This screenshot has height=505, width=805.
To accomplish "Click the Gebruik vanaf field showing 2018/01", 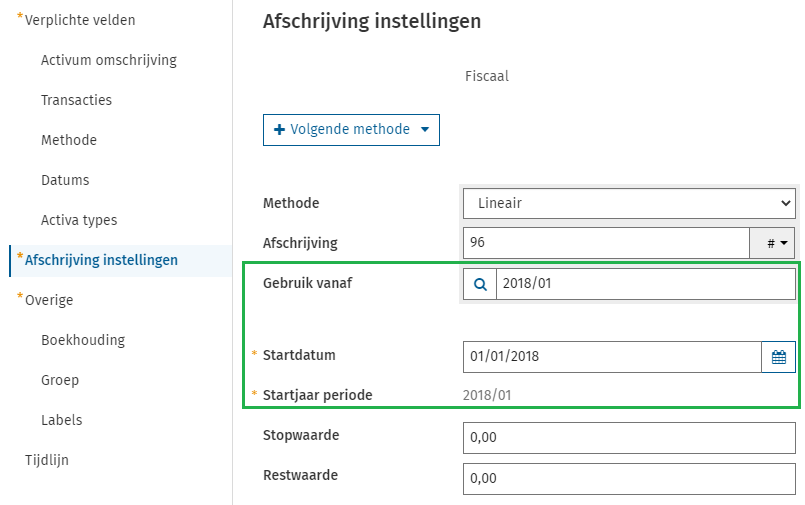I will coord(645,284).
